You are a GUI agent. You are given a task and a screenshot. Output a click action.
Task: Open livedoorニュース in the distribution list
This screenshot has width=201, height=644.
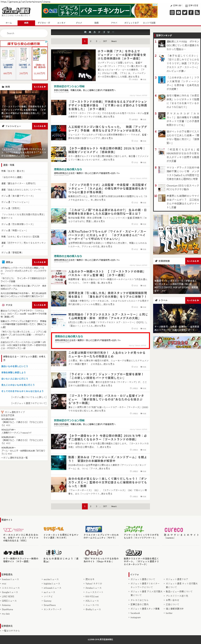tap(10, 579)
